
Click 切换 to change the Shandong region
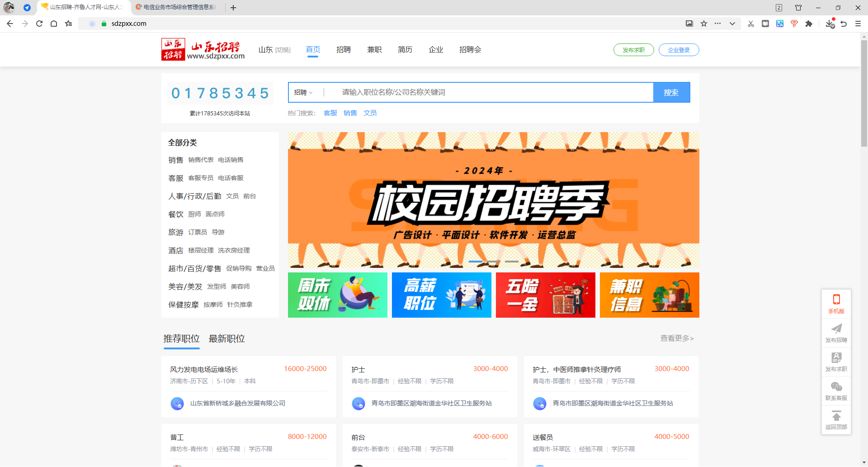(x=283, y=50)
